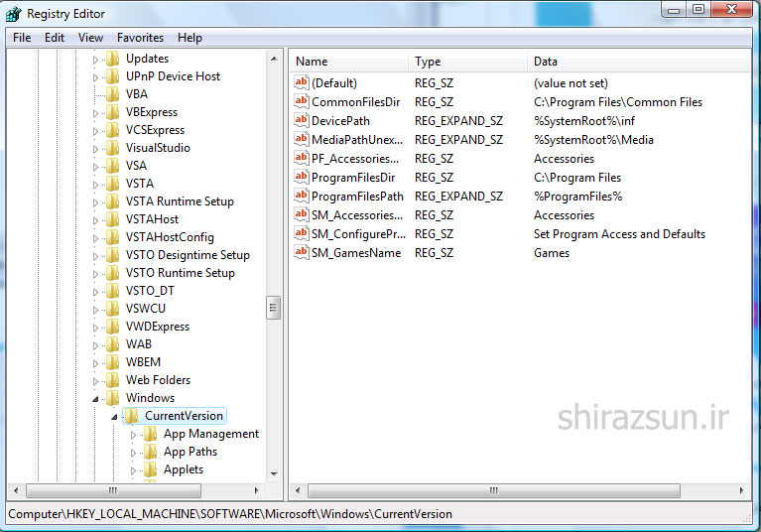The image size is (761, 532).
Task: Click the string icon of SM_Accessories... value
Action: pyautogui.click(x=302, y=214)
